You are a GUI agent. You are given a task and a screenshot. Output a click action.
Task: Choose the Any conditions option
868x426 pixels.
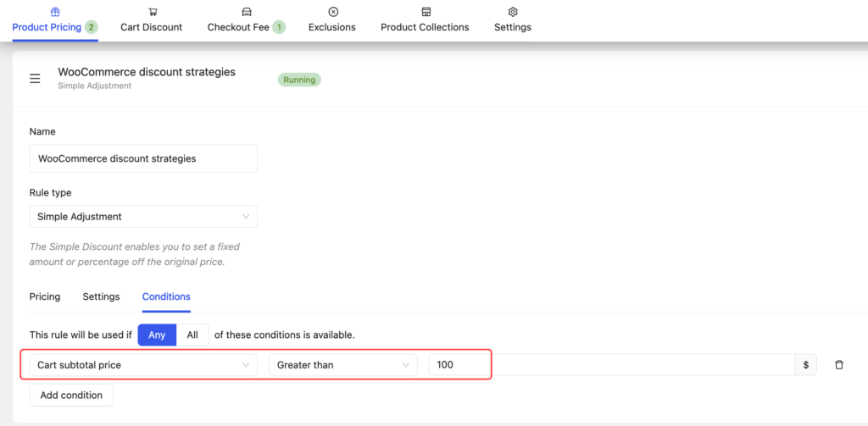(157, 335)
